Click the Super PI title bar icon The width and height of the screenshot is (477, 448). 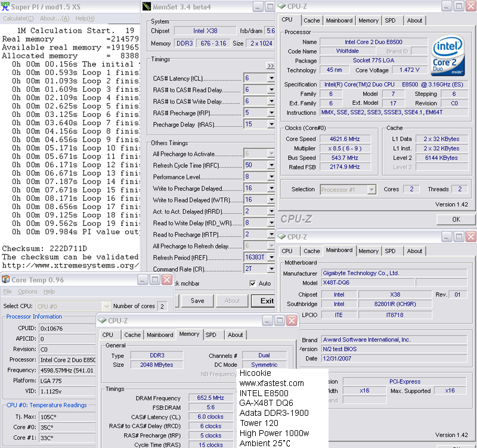tap(5, 7)
